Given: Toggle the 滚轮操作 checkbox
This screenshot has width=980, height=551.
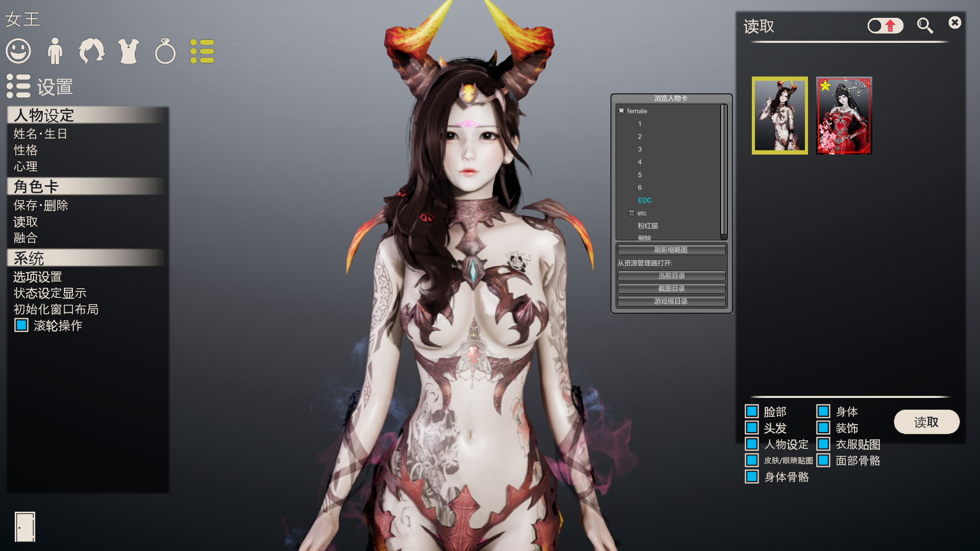Looking at the screenshot, I should coord(21,325).
